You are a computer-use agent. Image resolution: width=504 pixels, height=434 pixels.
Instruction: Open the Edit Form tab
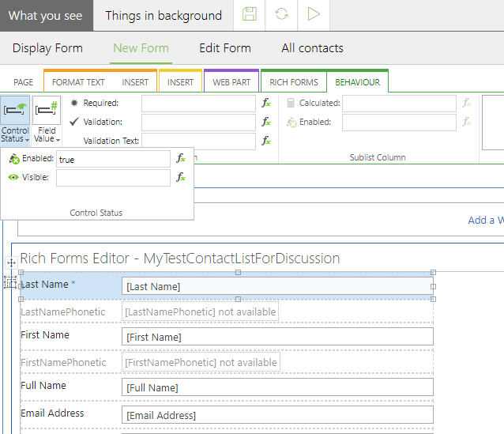click(x=224, y=48)
